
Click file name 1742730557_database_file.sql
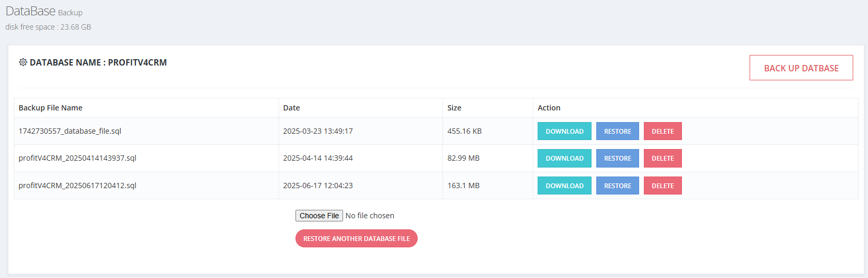pyautogui.click(x=70, y=131)
